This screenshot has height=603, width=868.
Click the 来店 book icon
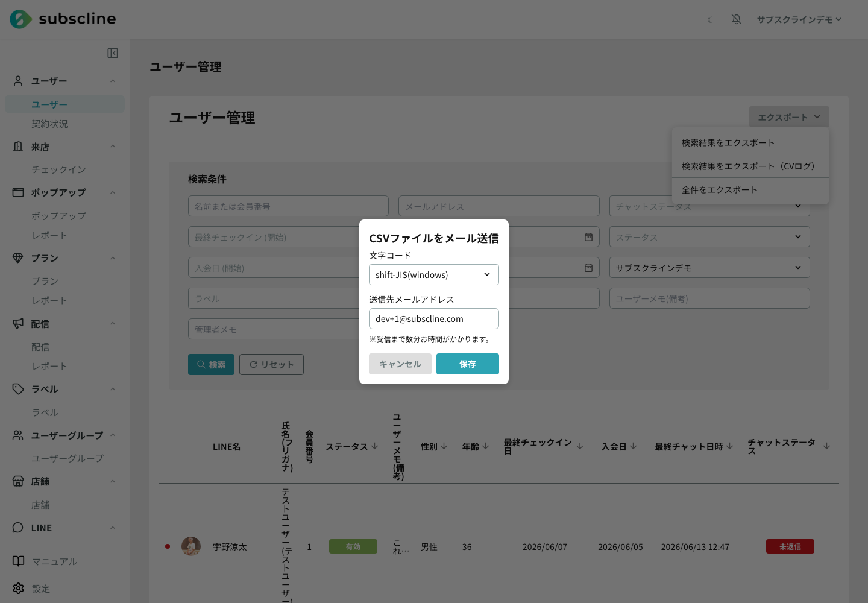click(x=18, y=147)
